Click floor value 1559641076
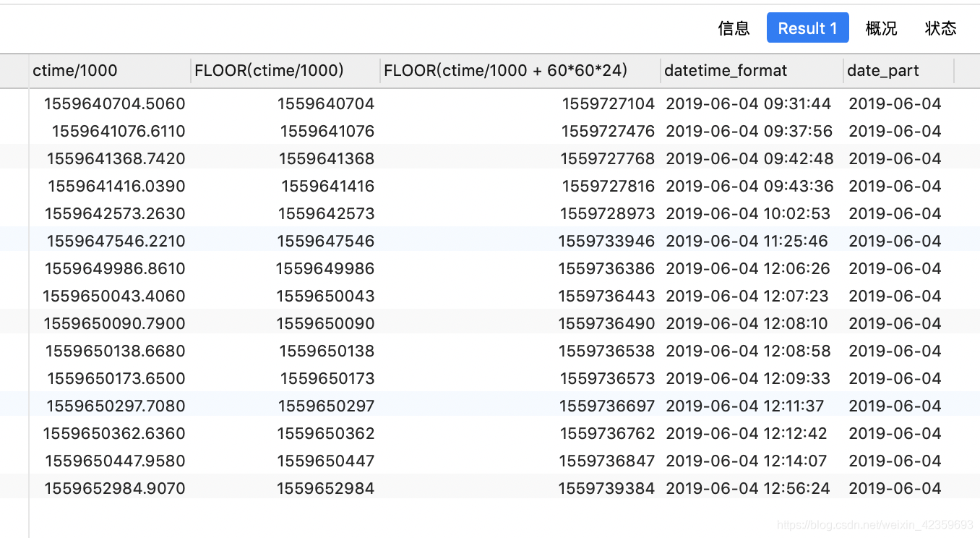This screenshot has width=980, height=538. pos(327,131)
